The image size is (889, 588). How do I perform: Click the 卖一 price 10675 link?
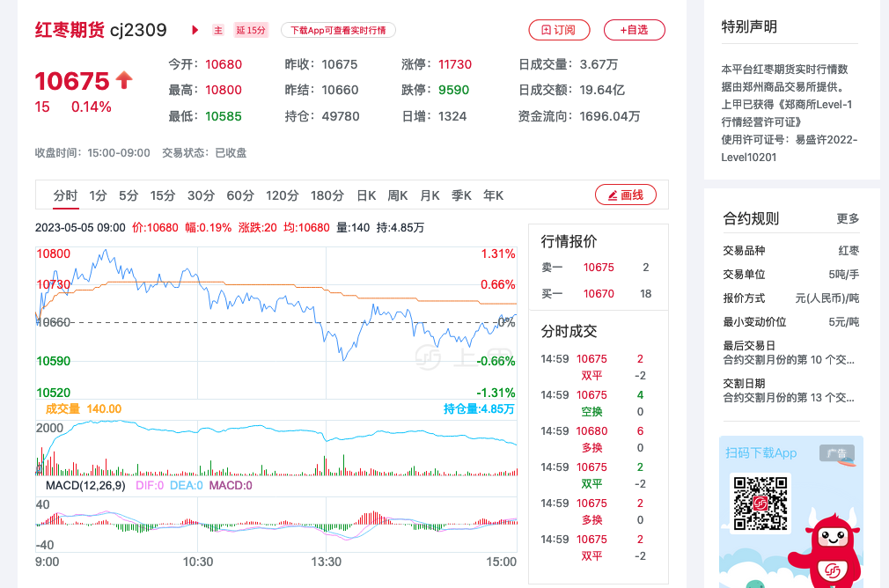pos(599,267)
